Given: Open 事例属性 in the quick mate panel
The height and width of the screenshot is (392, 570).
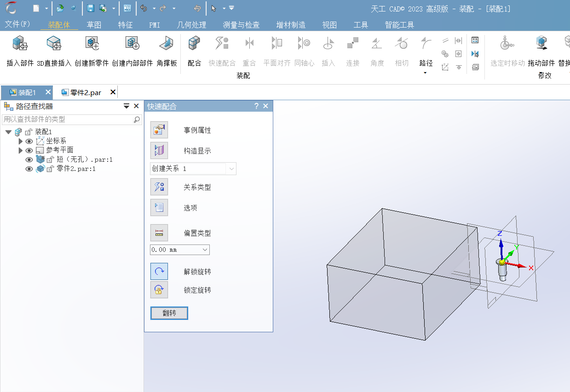Looking at the screenshot, I should [159, 130].
